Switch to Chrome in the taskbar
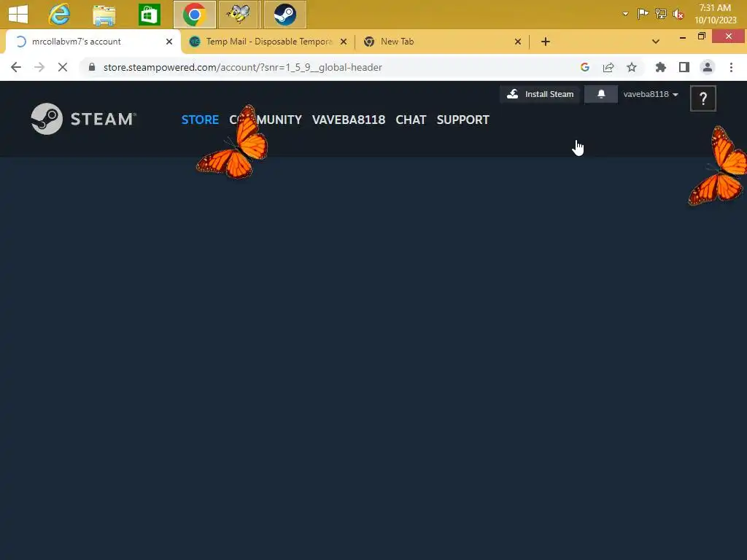747x560 pixels. (194, 15)
